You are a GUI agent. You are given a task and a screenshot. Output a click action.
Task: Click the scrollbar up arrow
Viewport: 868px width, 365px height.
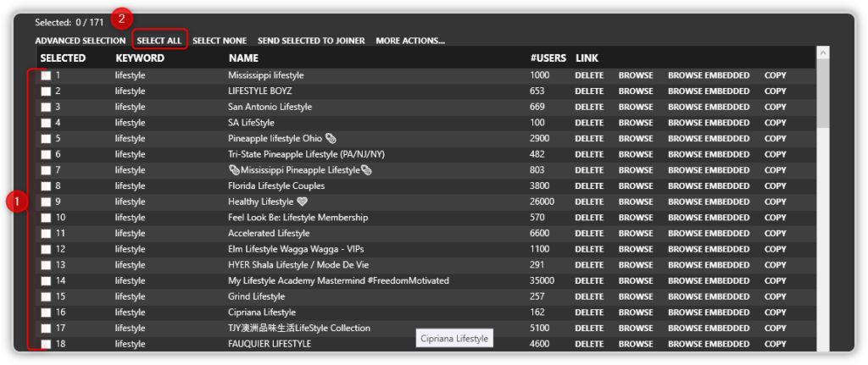[x=821, y=53]
